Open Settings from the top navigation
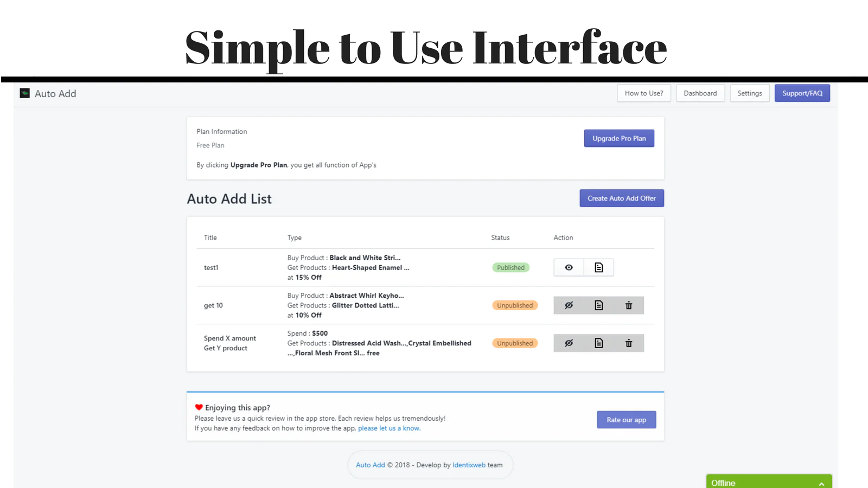Image resolution: width=868 pixels, height=488 pixels. tap(750, 93)
